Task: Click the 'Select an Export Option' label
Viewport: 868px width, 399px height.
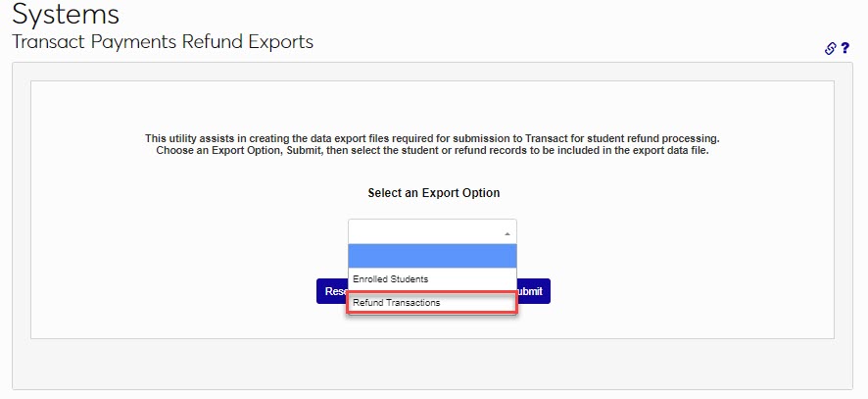Action: tap(434, 193)
